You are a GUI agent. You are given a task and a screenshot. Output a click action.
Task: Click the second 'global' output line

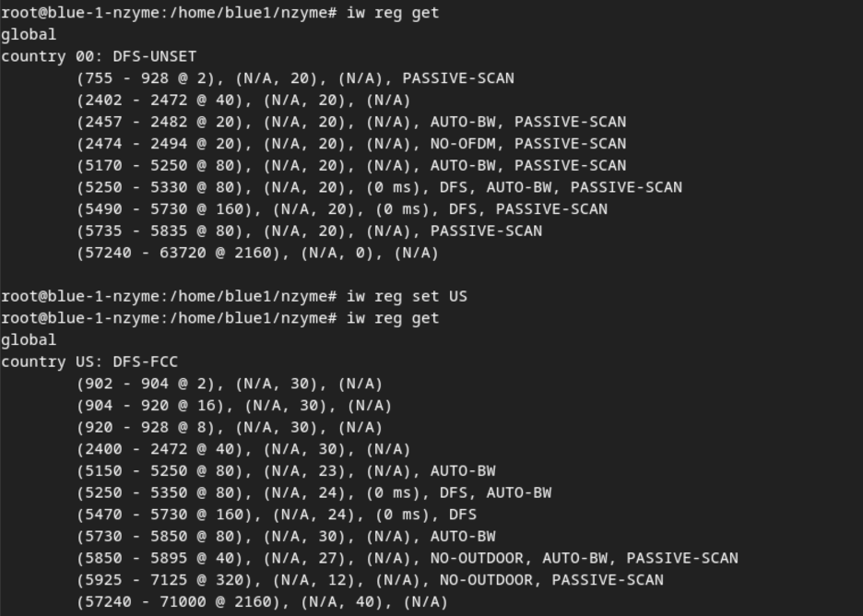pyautogui.click(x=29, y=339)
